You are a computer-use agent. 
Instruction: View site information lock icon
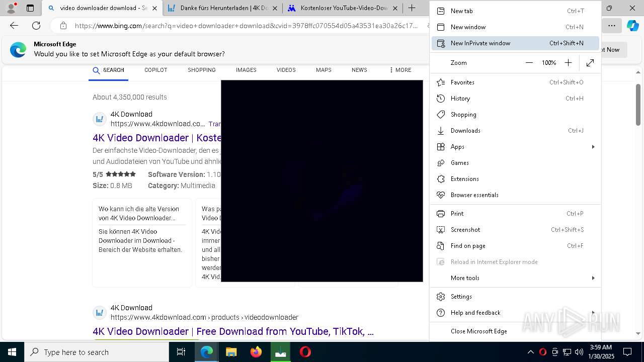[x=63, y=26]
